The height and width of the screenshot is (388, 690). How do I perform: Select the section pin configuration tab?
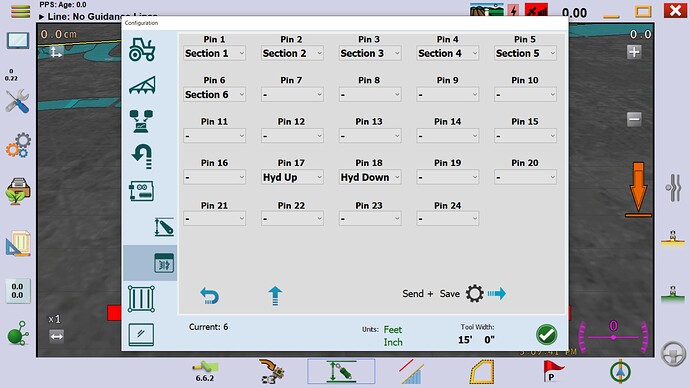(164, 263)
